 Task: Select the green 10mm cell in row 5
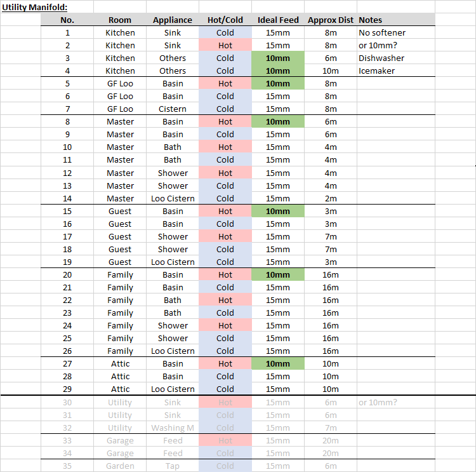pyautogui.click(x=278, y=84)
